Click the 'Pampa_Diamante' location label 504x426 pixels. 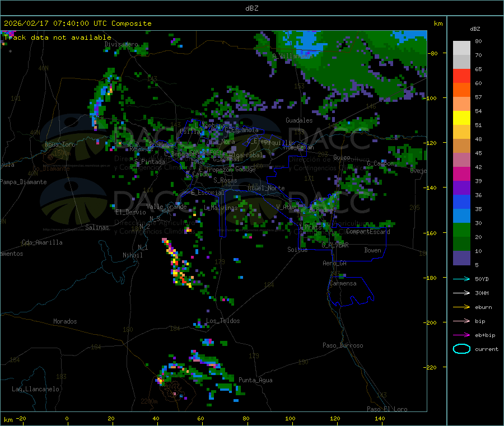23,182
